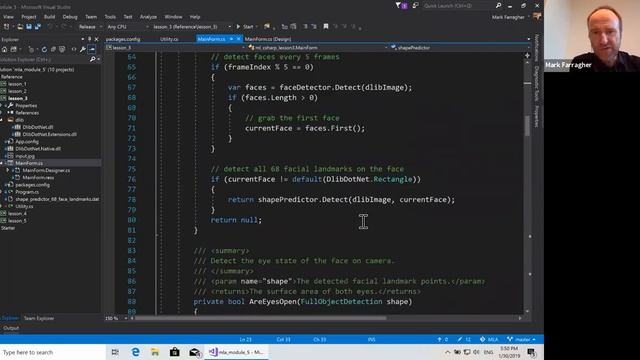This screenshot has width=640, height=360.
Task: Open Microsoft Edge from taskbar
Action: coord(136,352)
